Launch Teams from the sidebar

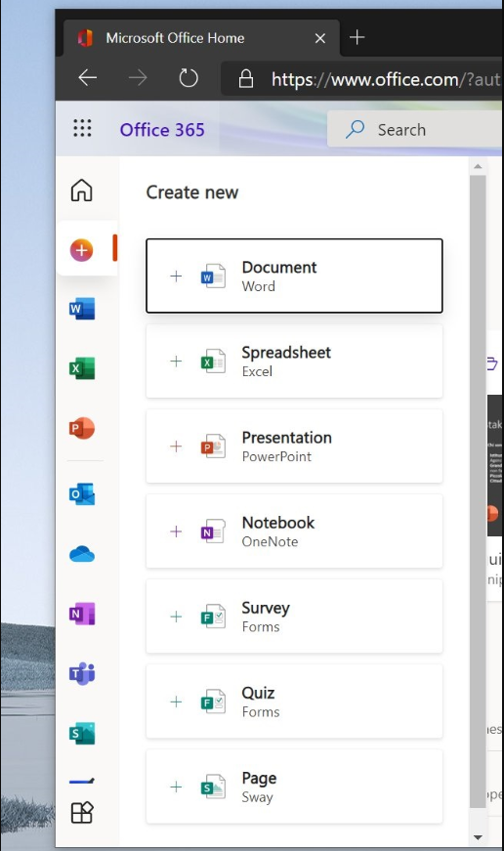point(82,673)
